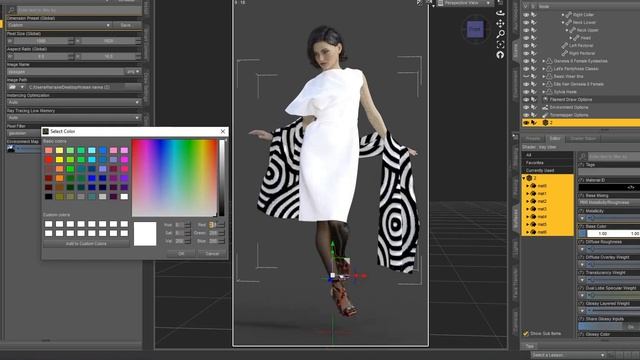The height and width of the screenshot is (360, 640).
Task: Click the Environment Options node icon
Action: pyautogui.click(x=545, y=107)
